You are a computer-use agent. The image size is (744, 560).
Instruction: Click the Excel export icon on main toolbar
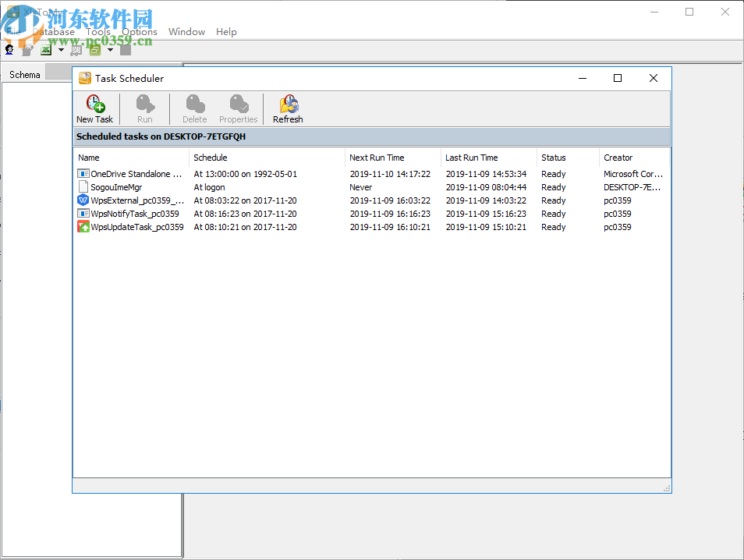pos(46,48)
